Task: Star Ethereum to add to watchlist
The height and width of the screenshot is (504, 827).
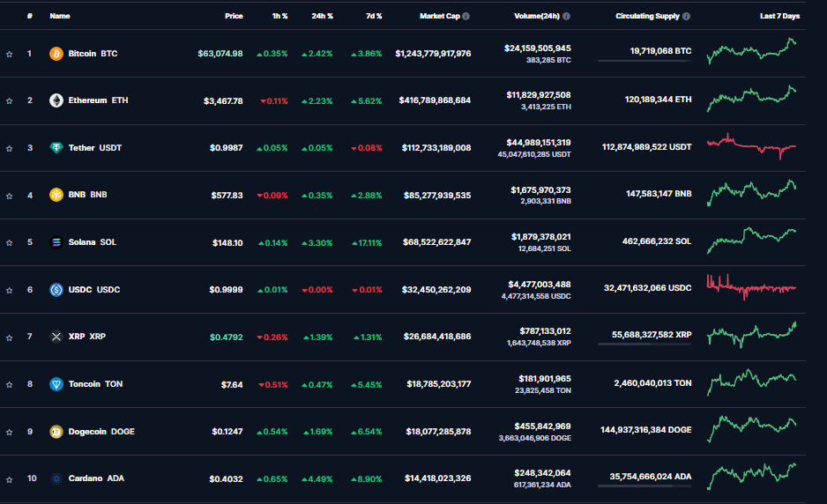Action: coord(10,100)
